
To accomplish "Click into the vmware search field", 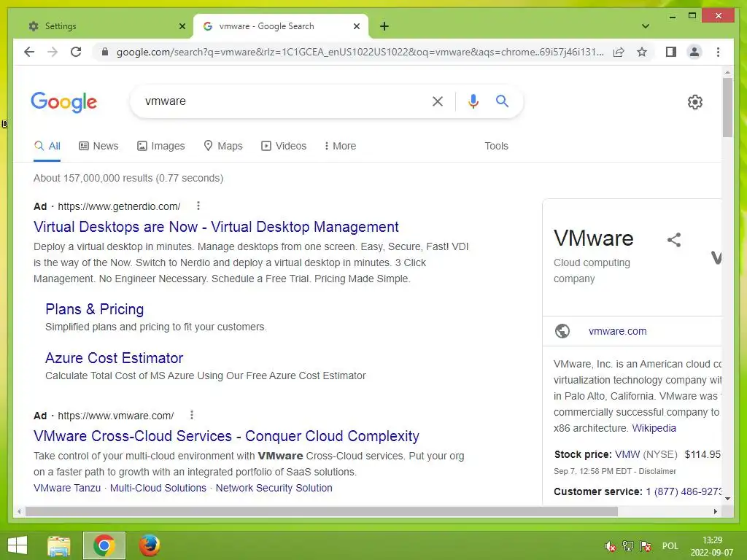I will (x=281, y=101).
